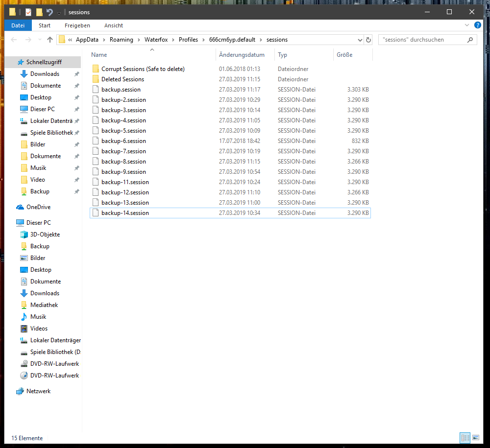Sort by the Name column header
Image resolution: width=490 pixels, height=448 pixels.
pyautogui.click(x=99, y=55)
